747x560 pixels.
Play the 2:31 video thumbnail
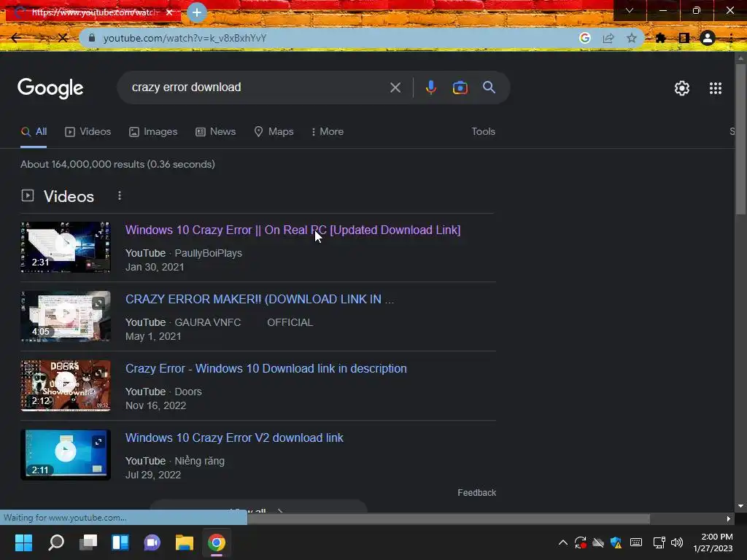tap(66, 247)
